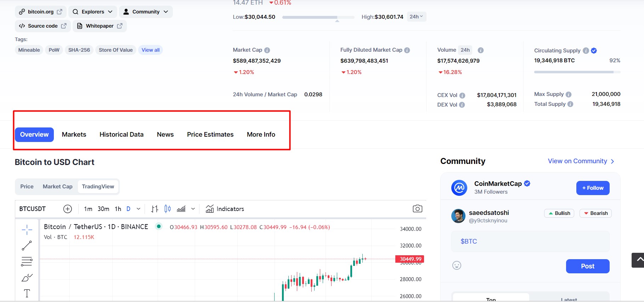Select the TradingView chart view
644x302 pixels.
tap(98, 187)
